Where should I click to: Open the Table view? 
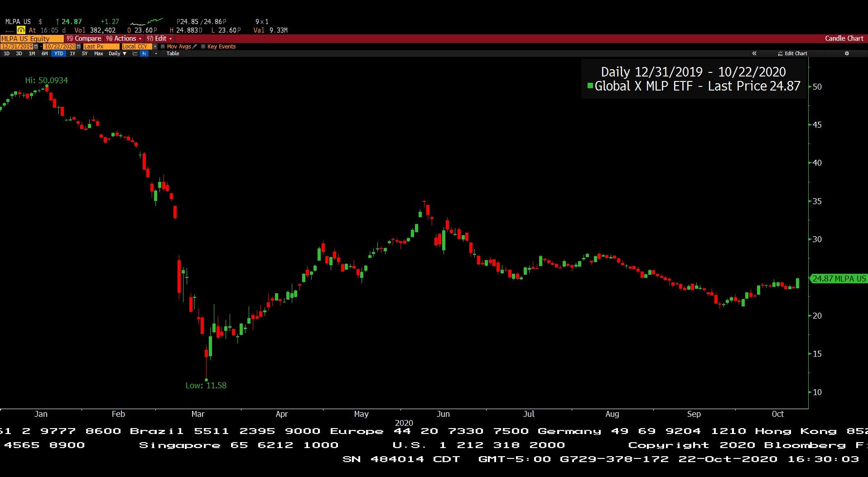pos(173,53)
